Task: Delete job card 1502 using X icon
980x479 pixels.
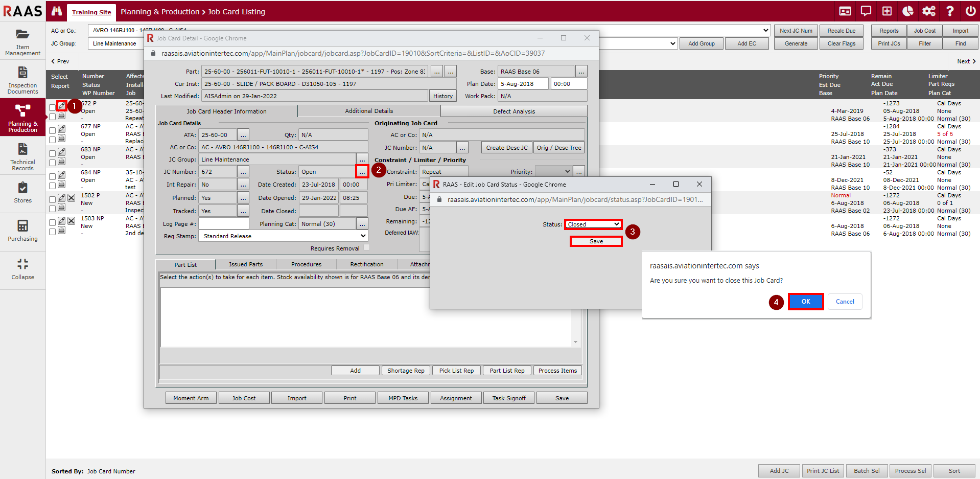Action: (x=72, y=198)
